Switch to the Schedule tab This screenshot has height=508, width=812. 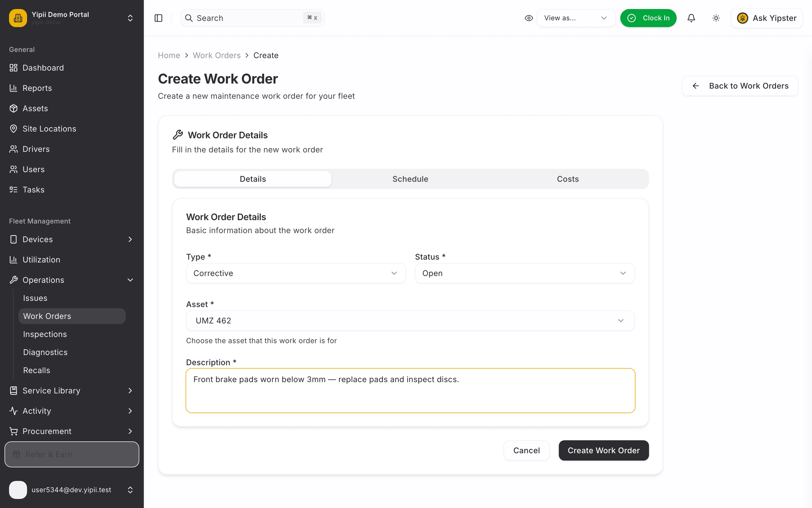[x=410, y=179]
